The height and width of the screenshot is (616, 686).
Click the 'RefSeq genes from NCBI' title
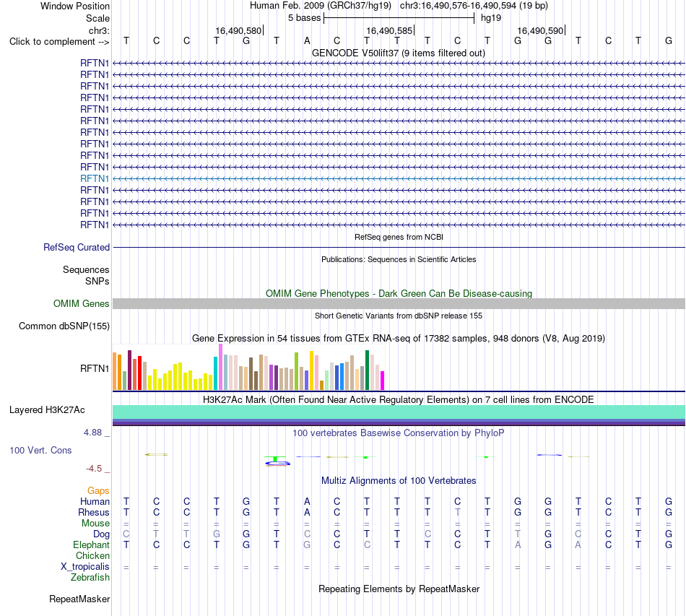pos(399,237)
